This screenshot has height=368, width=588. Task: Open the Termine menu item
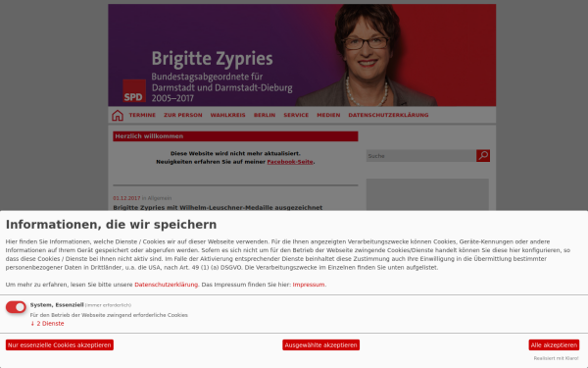coord(142,115)
